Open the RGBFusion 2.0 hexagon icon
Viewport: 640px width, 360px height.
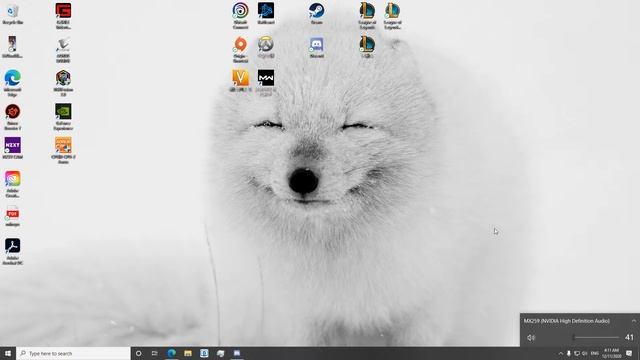pos(63,83)
